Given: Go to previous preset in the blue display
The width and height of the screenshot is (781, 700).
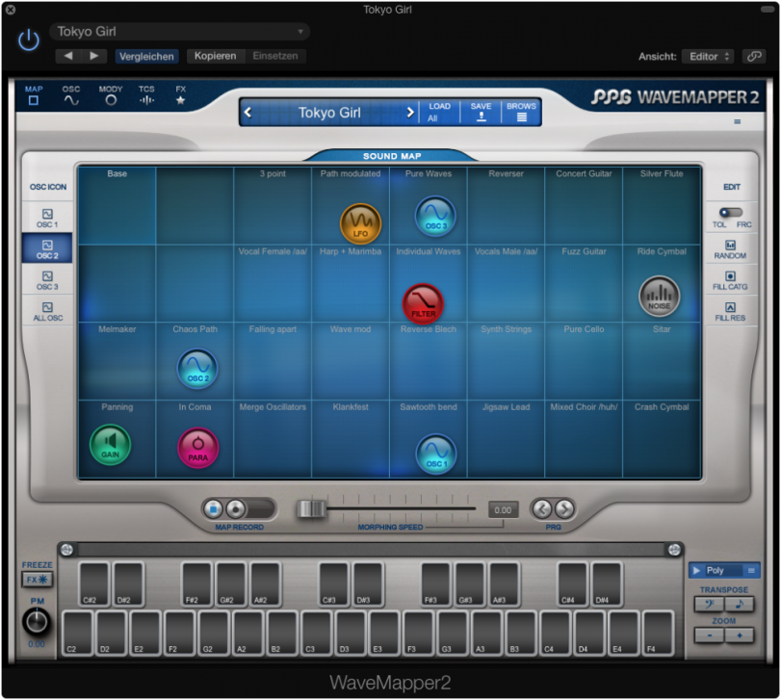Looking at the screenshot, I should 247,113.
